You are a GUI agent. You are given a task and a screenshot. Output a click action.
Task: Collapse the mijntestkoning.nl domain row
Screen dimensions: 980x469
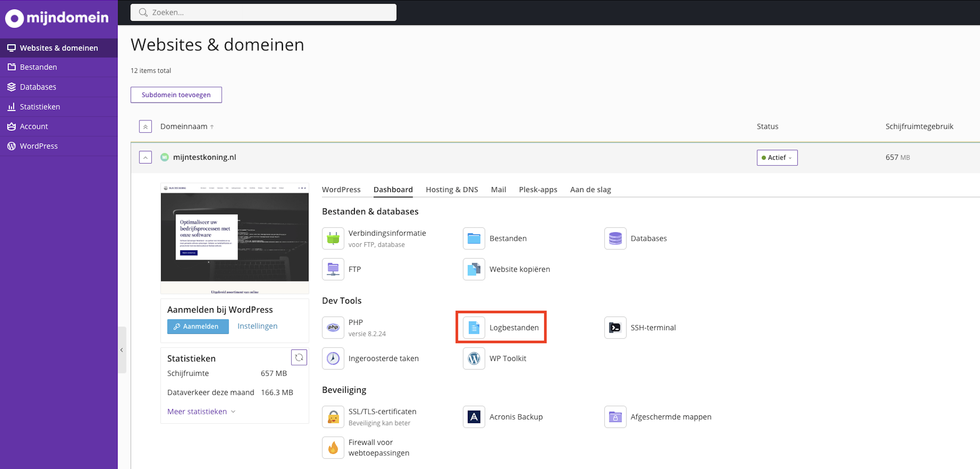(145, 157)
